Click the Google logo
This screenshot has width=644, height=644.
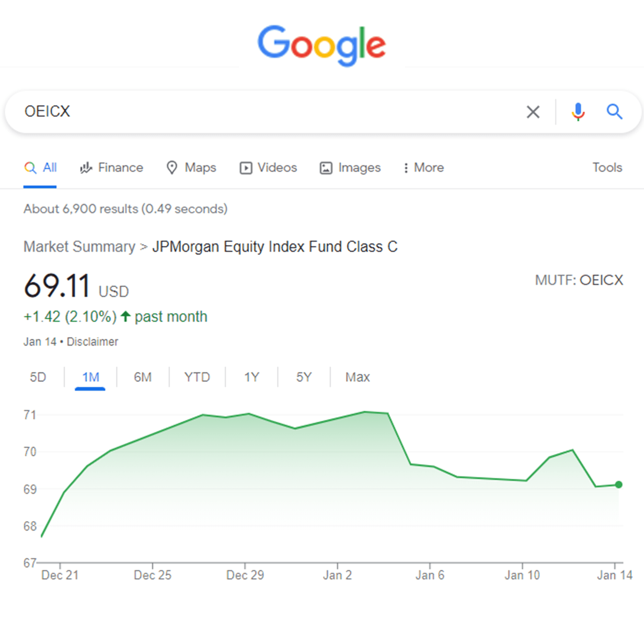[322, 45]
